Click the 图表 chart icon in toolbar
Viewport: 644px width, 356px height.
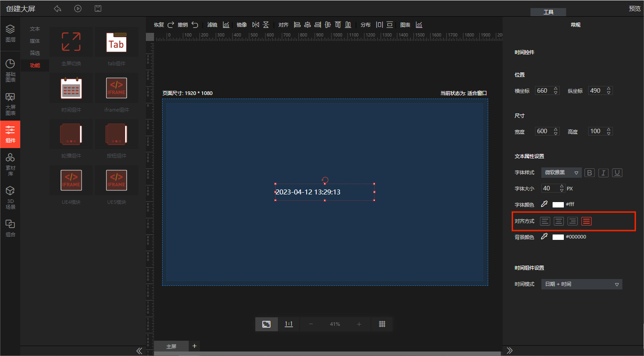click(419, 25)
